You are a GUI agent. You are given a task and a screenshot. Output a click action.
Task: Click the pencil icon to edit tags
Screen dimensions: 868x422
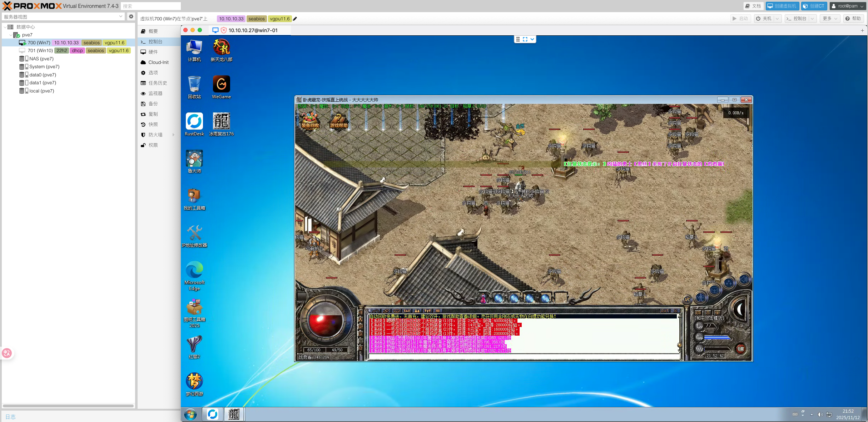(x=295, y=19)
